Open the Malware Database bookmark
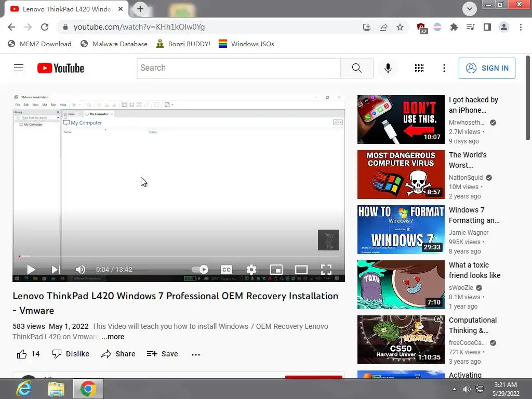The width and height of the screenshot is (532, 399). pyautogui.click(x=114, y=44)
